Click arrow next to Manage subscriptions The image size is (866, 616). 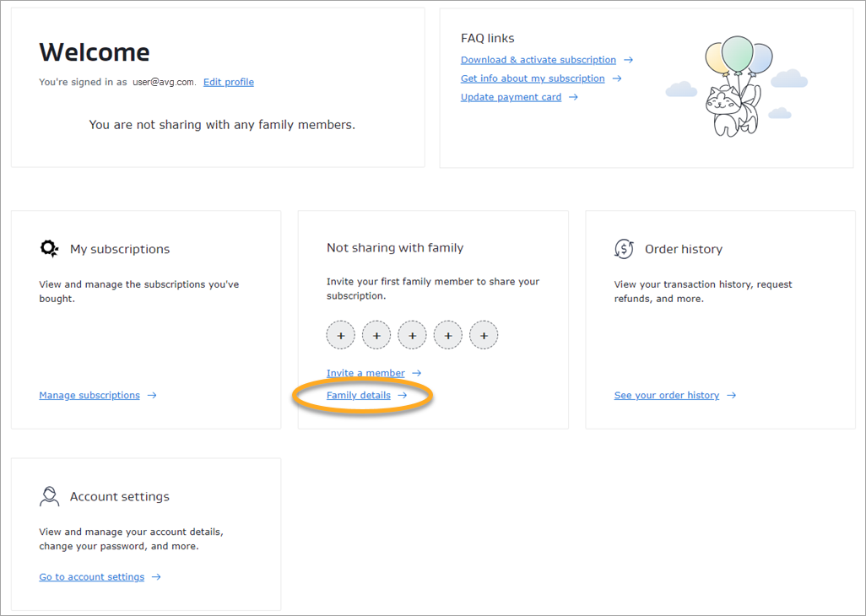152,395
